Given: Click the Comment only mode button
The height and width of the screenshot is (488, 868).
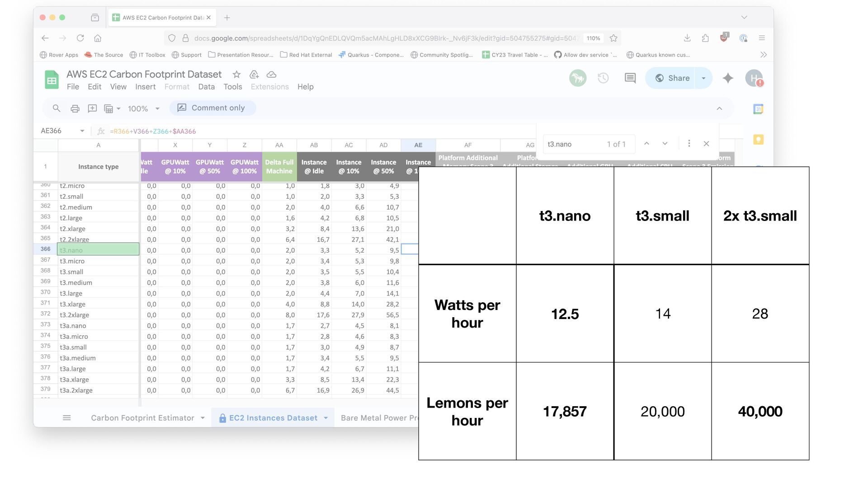Looking at the screenshot, I should coord(212,108).
